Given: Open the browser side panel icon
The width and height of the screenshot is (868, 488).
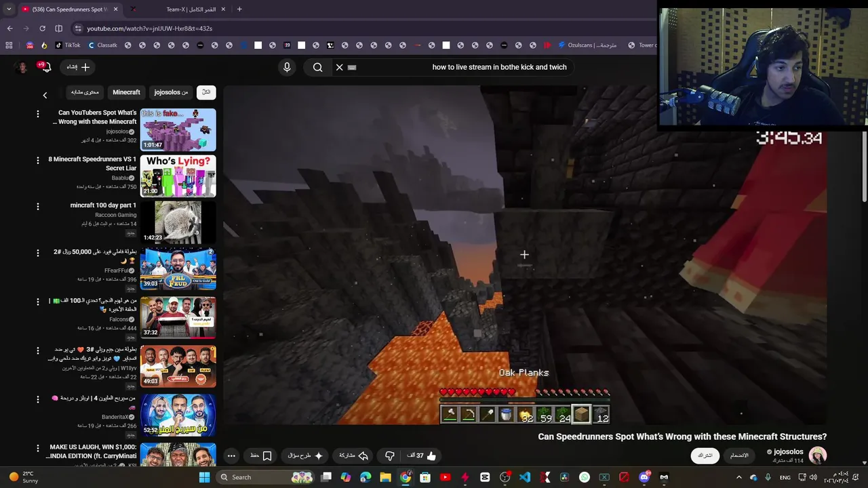Looking at the screenshot, I should coord(58,28).
